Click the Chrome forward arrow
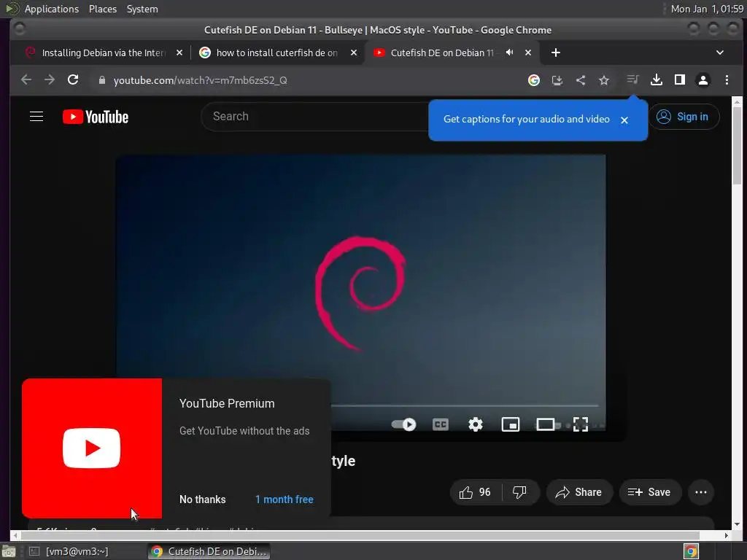Viewport: 747px width, 560px height. pyautogui.click(x=50, y=80)
